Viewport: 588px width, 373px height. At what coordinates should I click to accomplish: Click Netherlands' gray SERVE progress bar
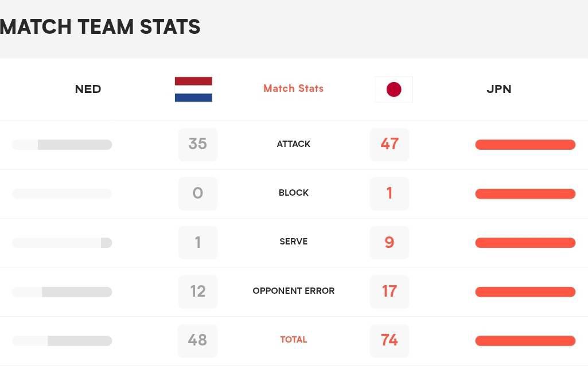click(x=62, y=243)
